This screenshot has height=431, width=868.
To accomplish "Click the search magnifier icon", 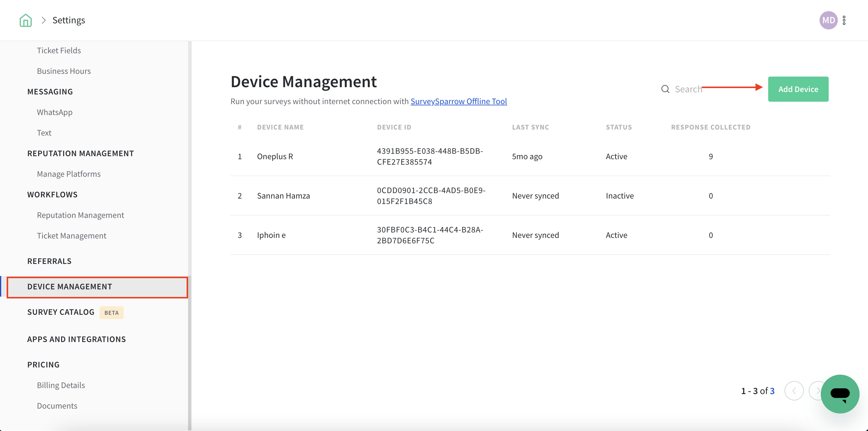I will [665, 89].
